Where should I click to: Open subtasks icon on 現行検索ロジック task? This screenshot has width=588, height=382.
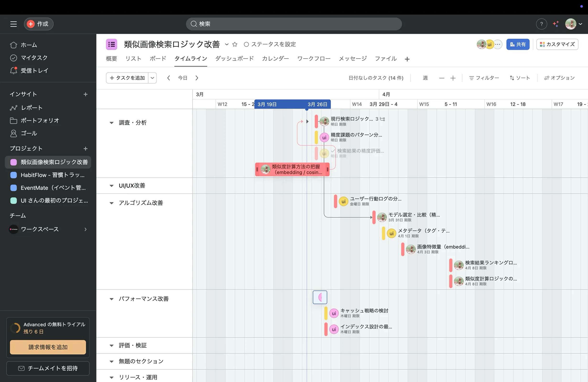click(x=382, y=119)
